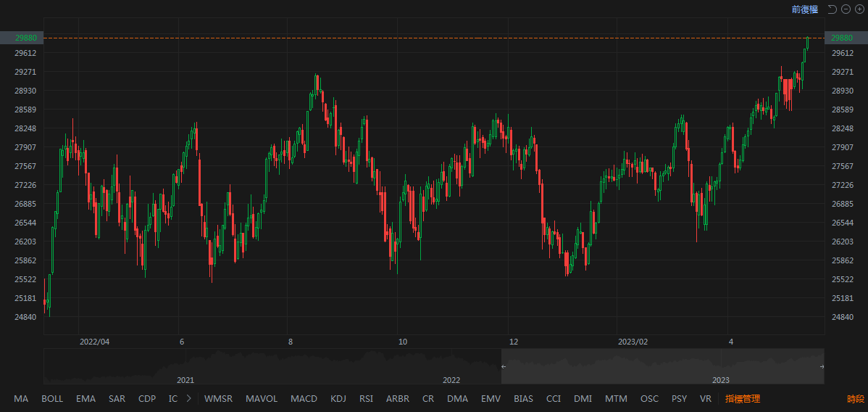Click the 24840 label on the left axis
The width and height of the screenshot is (868, 412).
[x=27, y=317]
